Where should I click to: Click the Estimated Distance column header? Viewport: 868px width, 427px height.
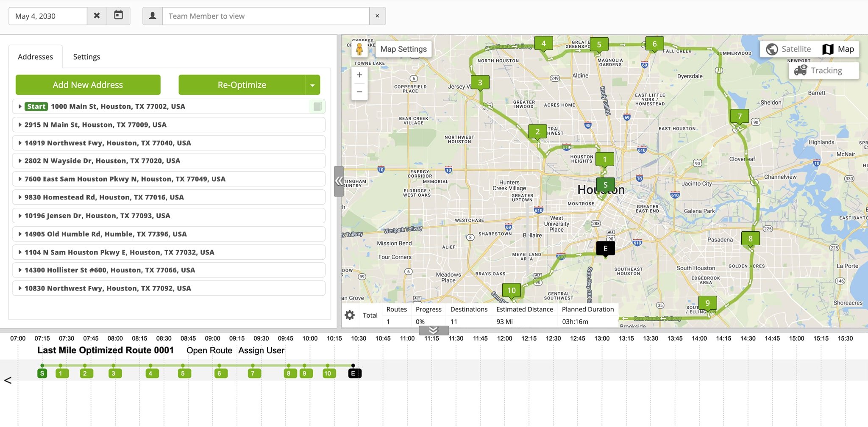525,309
